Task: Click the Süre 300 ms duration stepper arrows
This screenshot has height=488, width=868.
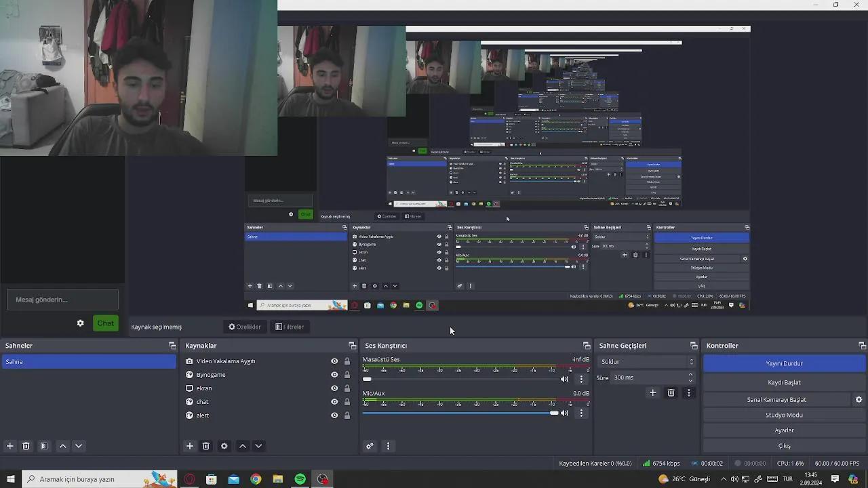Action: click(x=691, y=378)
